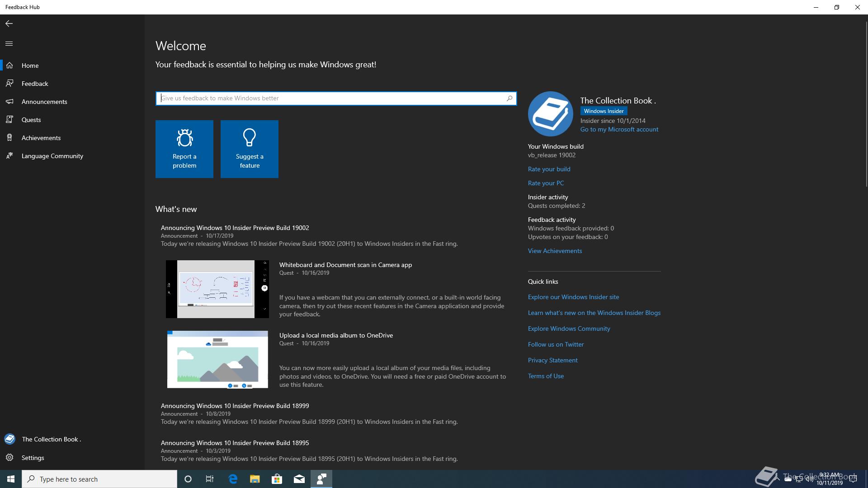Click Explore Windows Community link

pyautogui.click(x=569, y=328)
